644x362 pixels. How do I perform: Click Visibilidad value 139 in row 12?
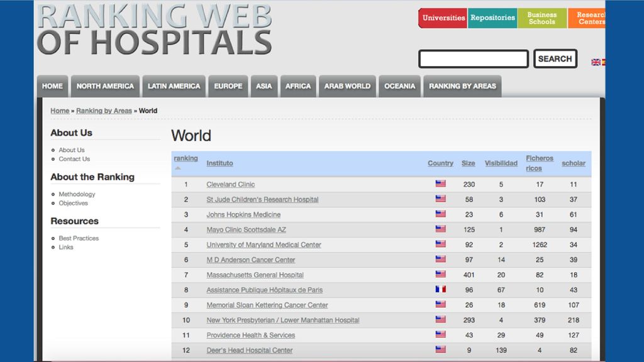(x=501, y=350)
